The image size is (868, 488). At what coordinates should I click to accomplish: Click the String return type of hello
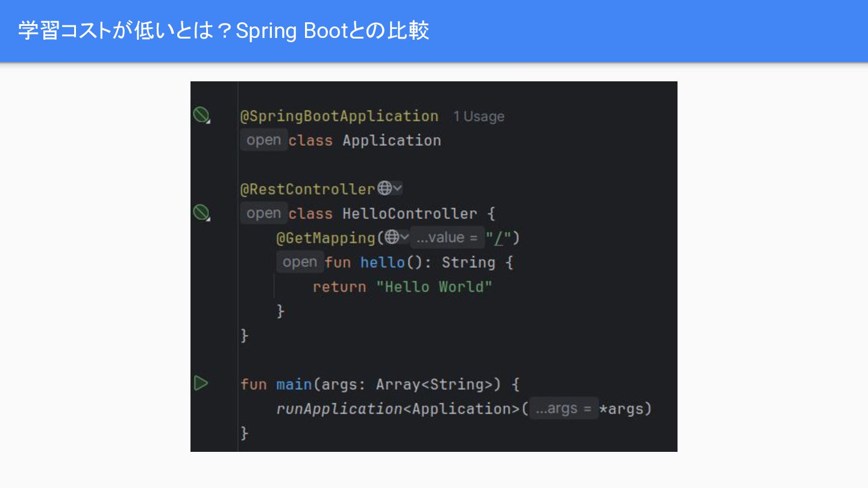(x=468, y=262)
